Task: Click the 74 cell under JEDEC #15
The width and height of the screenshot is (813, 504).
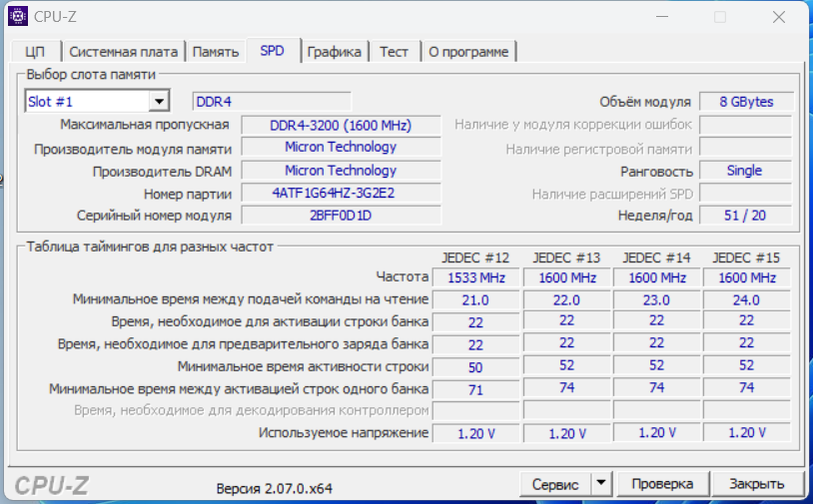Action: 747,388
